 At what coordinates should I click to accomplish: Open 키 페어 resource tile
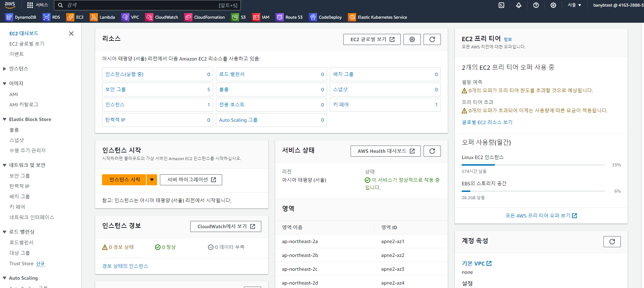tap(385, 105)
